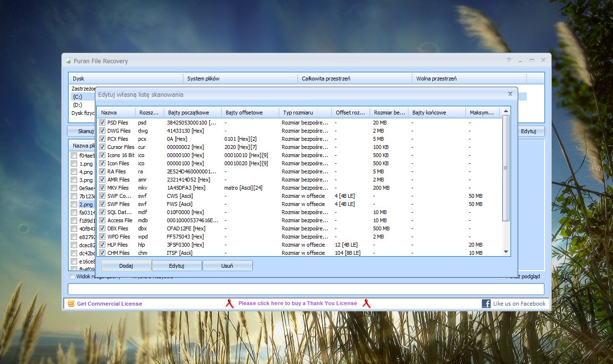Click the red ribbon right of Thank You License
613x364 pixels.
click(x=366, y=303)
